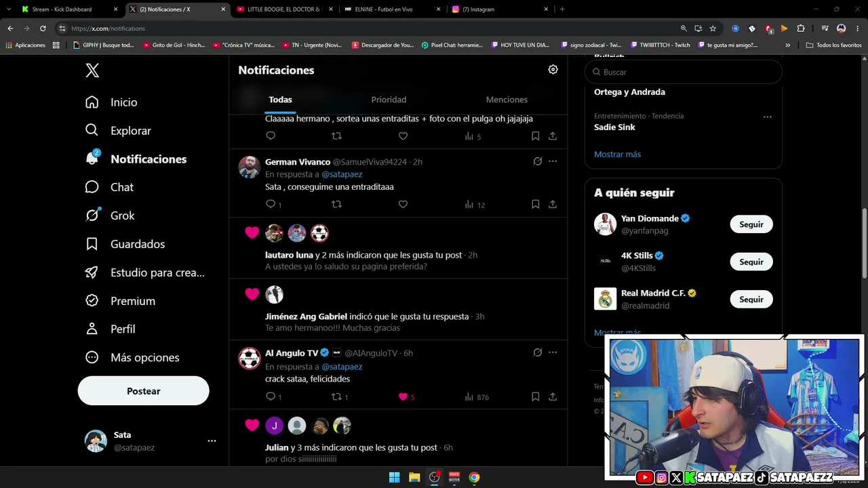
Task: Reply to Al Angulo TV's post
Action: [271, 396]
